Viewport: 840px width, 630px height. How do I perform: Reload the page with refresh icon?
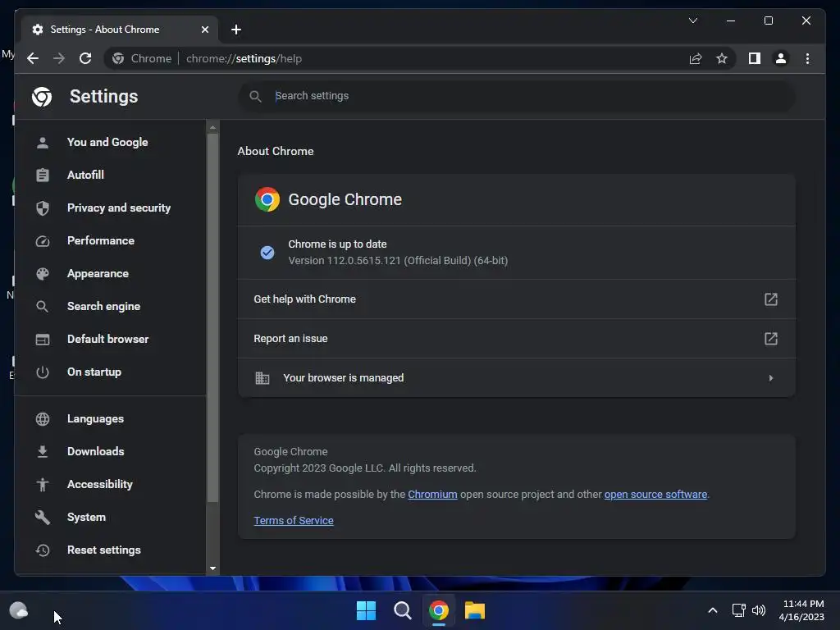point(85,58)
